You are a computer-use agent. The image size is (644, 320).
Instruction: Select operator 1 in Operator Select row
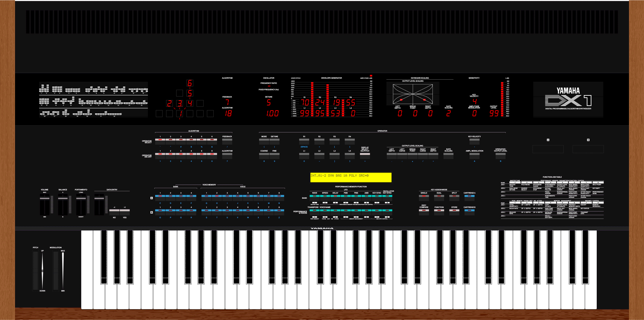(x=160, y=141)
